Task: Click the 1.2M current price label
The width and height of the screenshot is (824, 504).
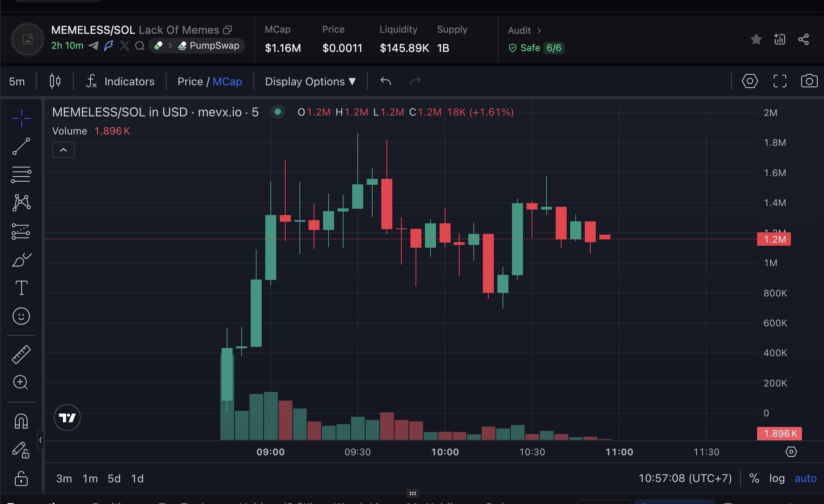Action: (774, 239)
